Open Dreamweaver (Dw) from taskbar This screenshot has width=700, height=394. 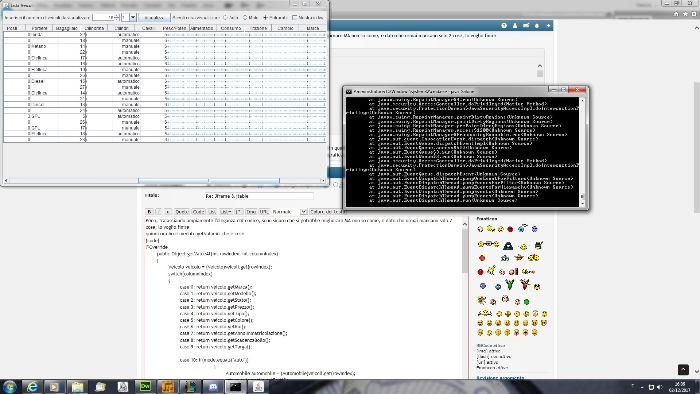[145, 387]
